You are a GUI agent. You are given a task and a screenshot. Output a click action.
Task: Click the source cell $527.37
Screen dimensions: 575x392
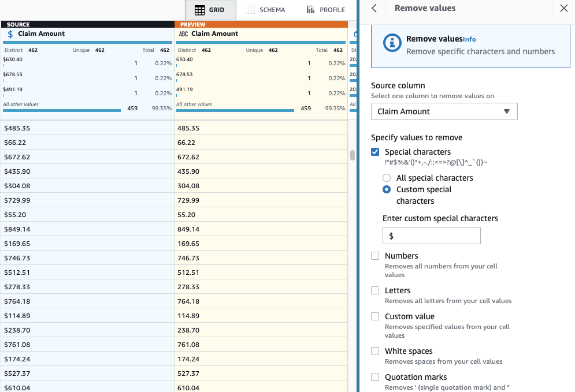pos(87,374)
